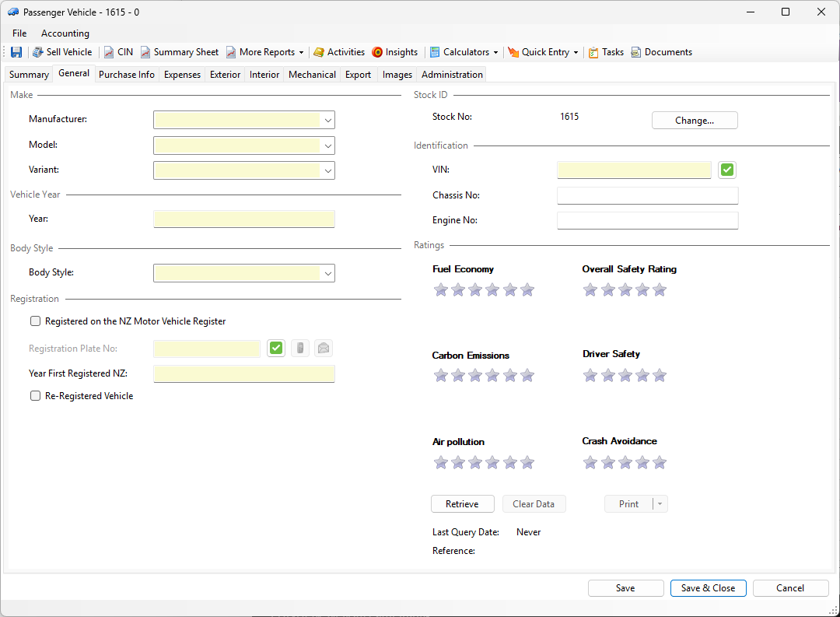Select the General tab

coord(74,73)
